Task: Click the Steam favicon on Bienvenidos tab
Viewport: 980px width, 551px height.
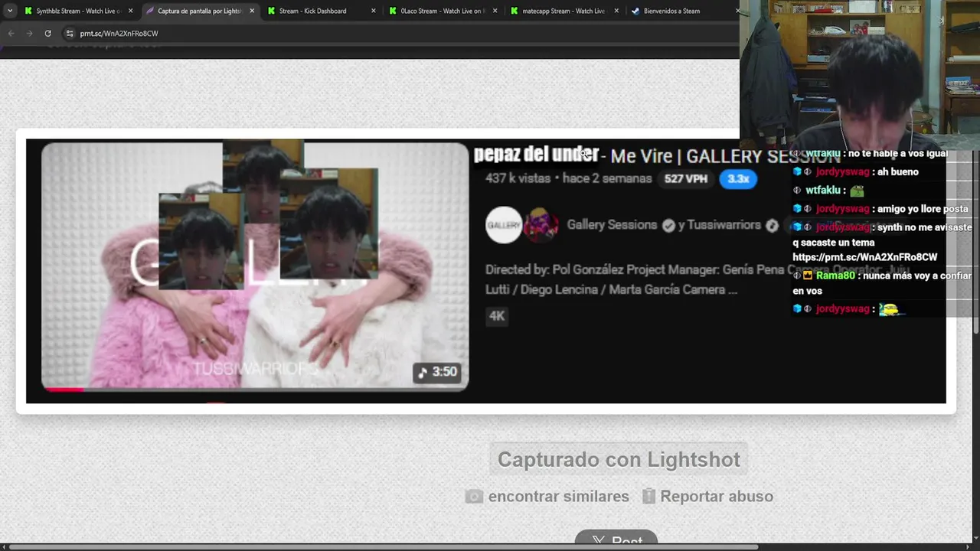Action: click(636, 11)
